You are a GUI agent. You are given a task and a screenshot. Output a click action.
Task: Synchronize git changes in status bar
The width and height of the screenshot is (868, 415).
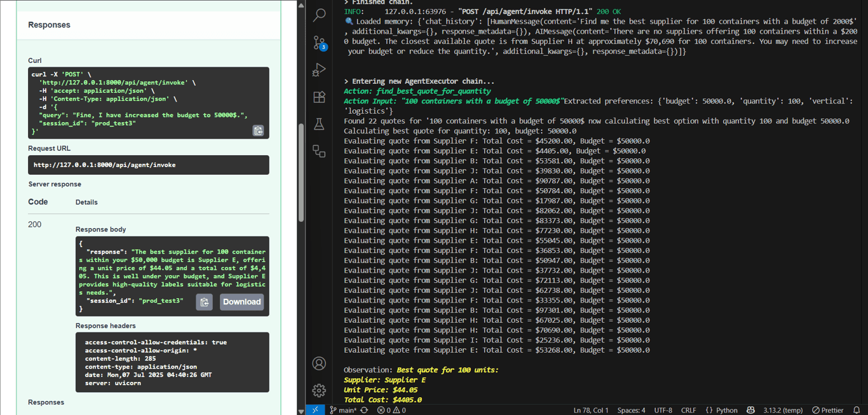[x=364, y=410]
